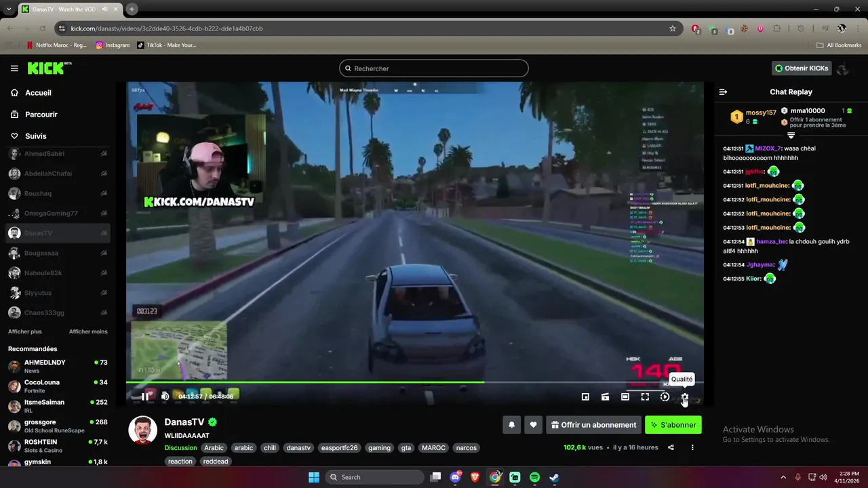This screenshot has width=868, height=488.
Task: Expand the gifter leaderboard chevron
Action: [791, 136]
